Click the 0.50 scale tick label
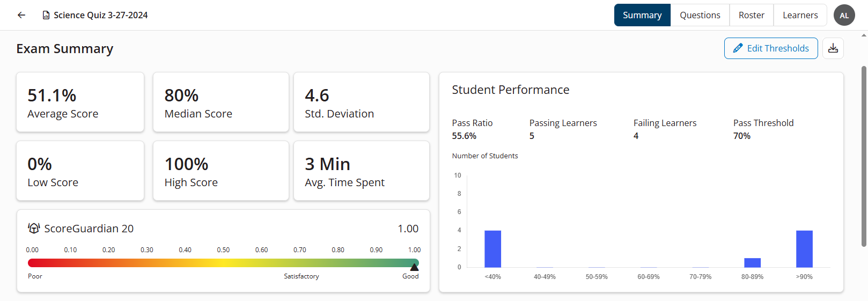 coord(223,250)
